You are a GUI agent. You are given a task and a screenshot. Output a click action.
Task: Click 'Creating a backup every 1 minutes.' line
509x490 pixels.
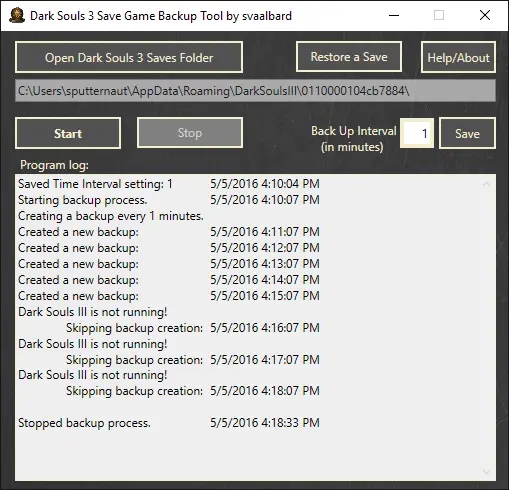click(x=111, y=216)
